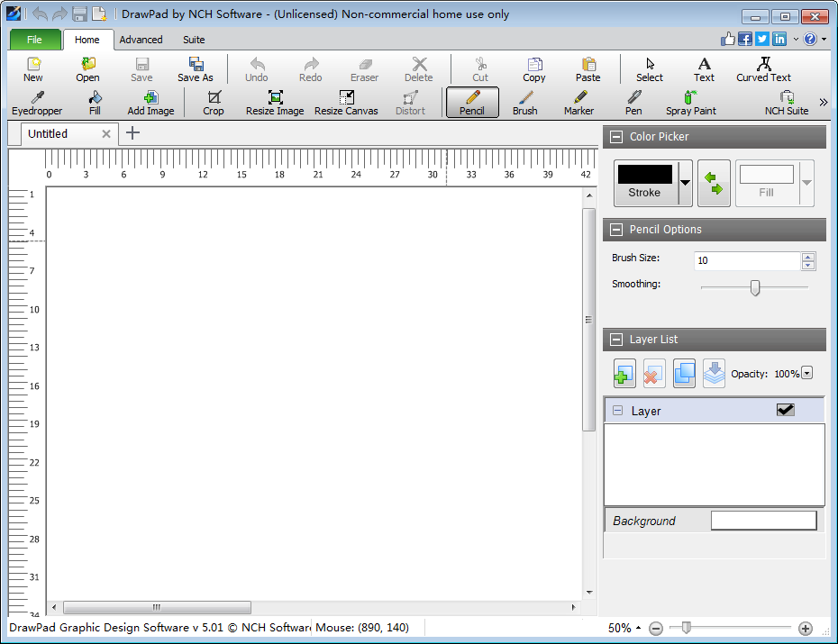838x644 pixels.
Task: Click into the Brush Size field
Action: click(747, 260)
